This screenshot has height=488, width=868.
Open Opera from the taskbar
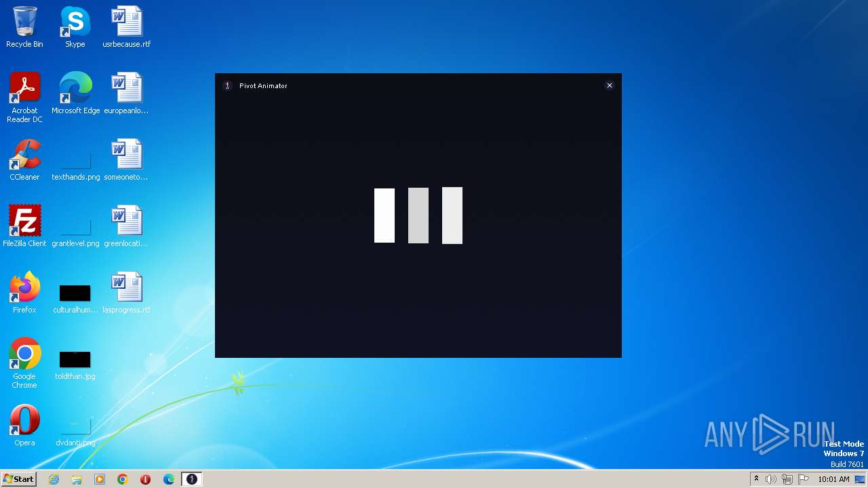tap(146, 479)
